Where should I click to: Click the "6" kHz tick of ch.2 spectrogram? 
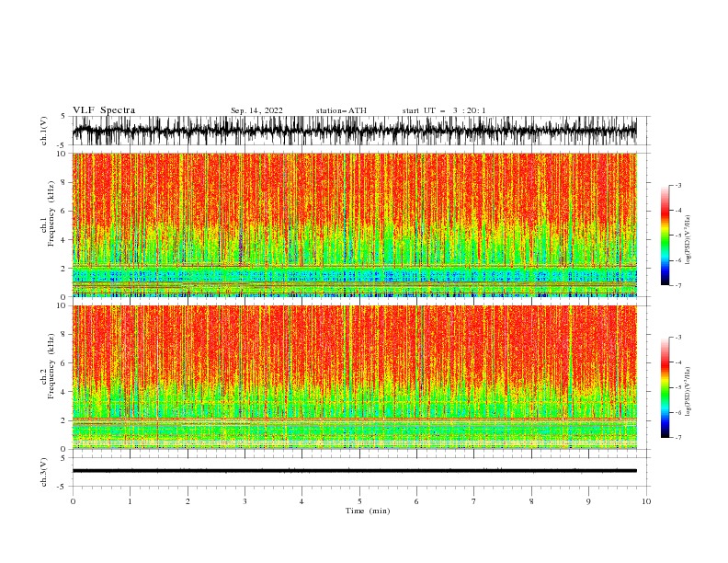tap(64, 363)
